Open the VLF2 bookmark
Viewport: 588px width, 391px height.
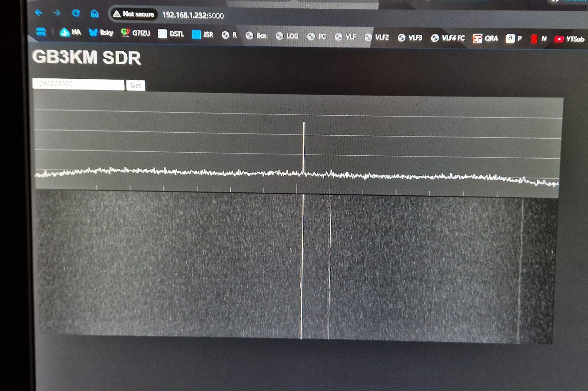pyautogui.click(x=377, y=37)
